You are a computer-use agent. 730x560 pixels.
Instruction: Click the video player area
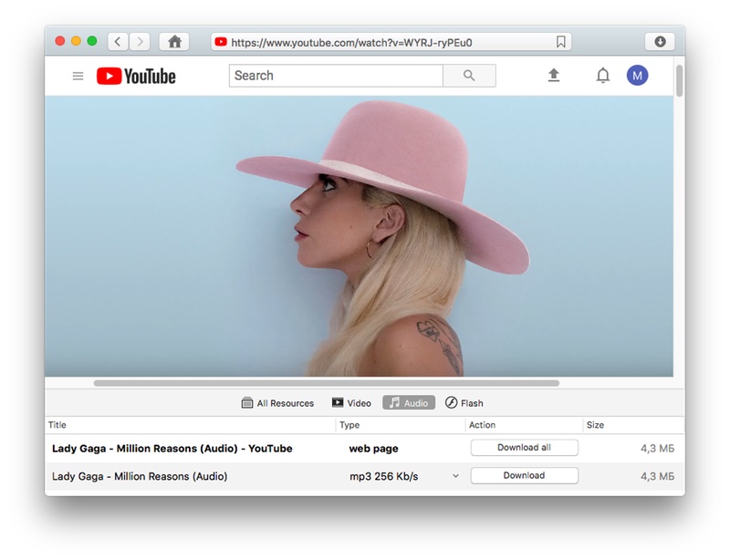click(359, 236)
